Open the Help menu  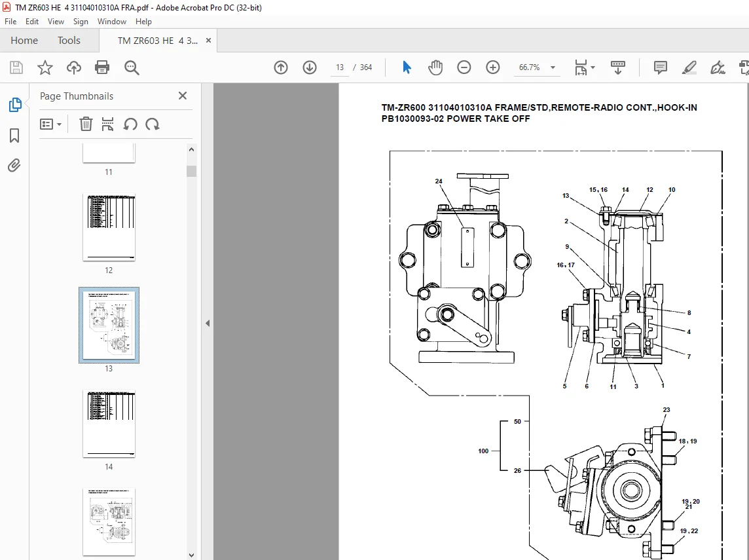[143, 22]
